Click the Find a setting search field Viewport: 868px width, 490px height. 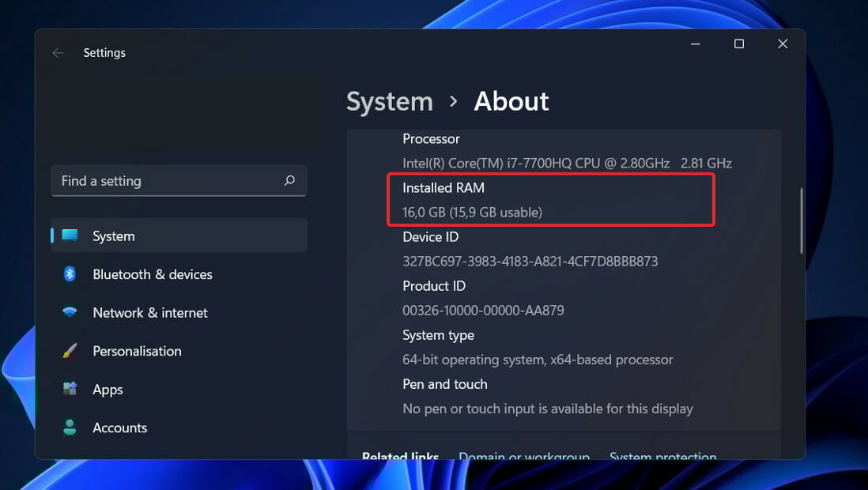158,181
